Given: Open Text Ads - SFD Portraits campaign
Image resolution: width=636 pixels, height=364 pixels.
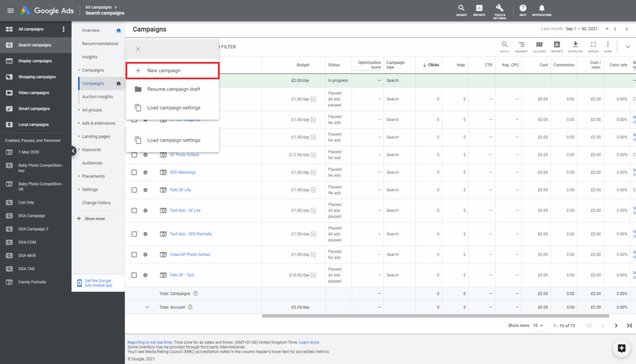Looking at the screenshot, I should pos(191,234).
